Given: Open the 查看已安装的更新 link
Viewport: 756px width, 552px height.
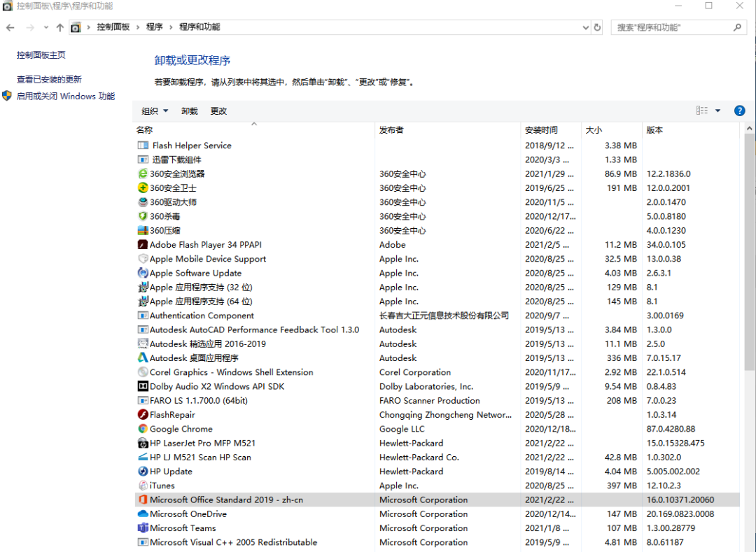Looking at the screenshot, I should click(49, 79).
